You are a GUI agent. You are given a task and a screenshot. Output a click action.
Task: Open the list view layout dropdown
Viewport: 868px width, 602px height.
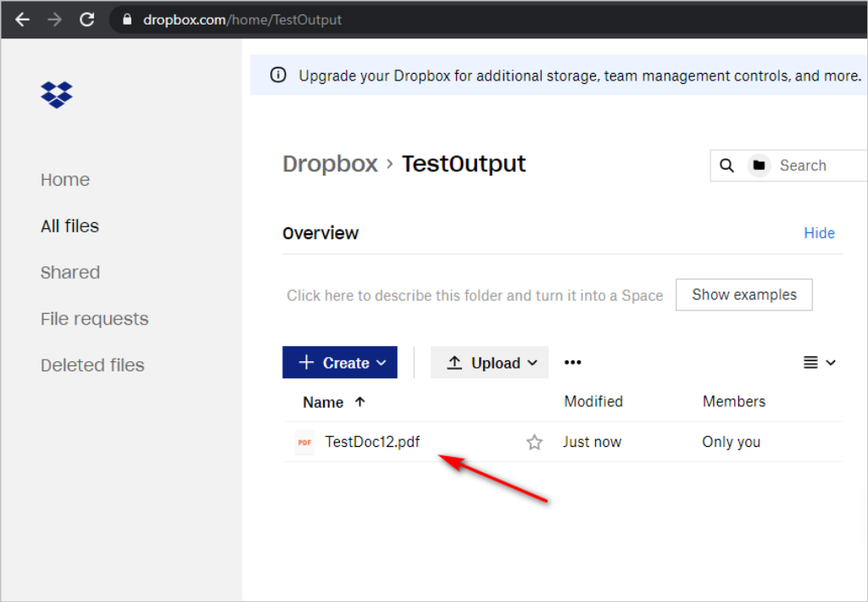coord(819,363)
